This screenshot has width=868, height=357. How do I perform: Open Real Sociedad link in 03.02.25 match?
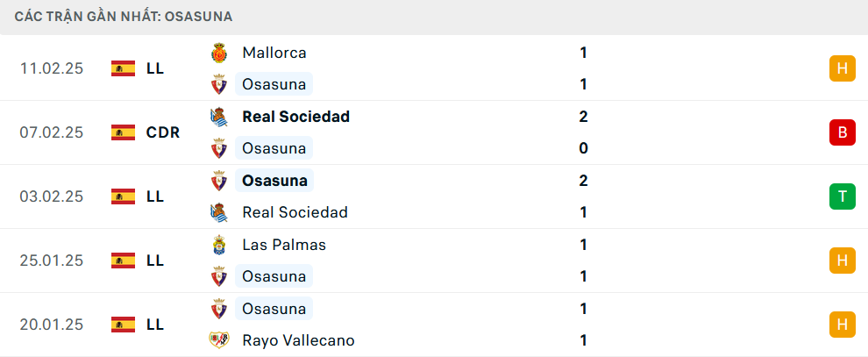point(295,212)
